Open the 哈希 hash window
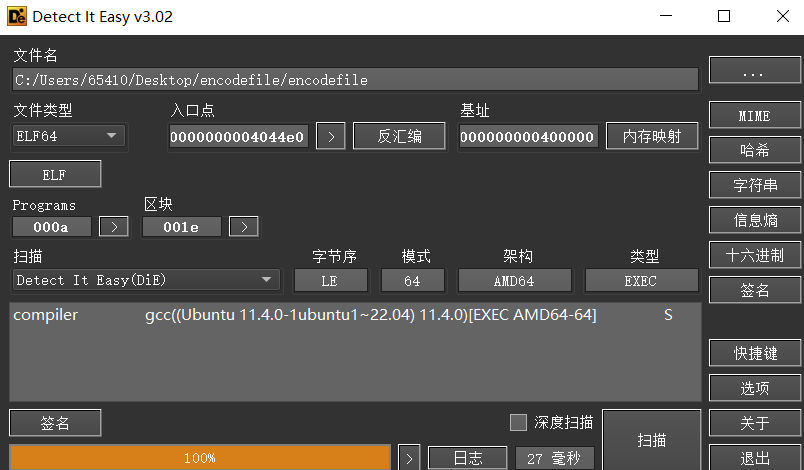 [x=754, y=150]
